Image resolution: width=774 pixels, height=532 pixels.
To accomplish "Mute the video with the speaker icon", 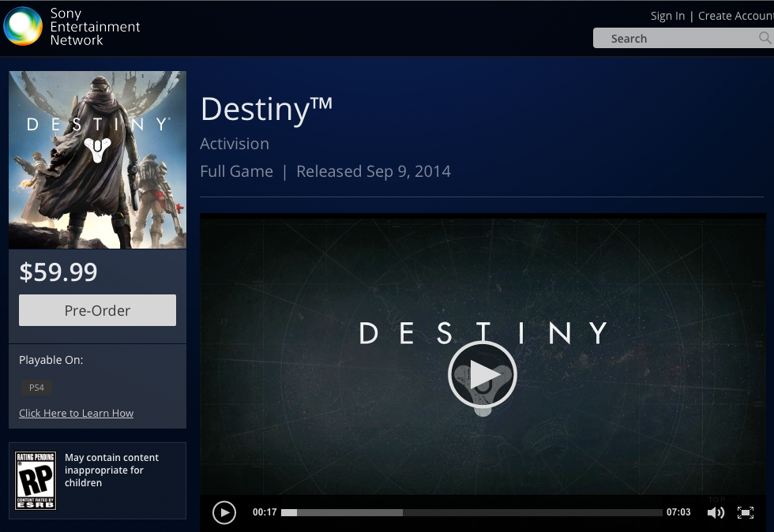I will [x=716, y=513].
